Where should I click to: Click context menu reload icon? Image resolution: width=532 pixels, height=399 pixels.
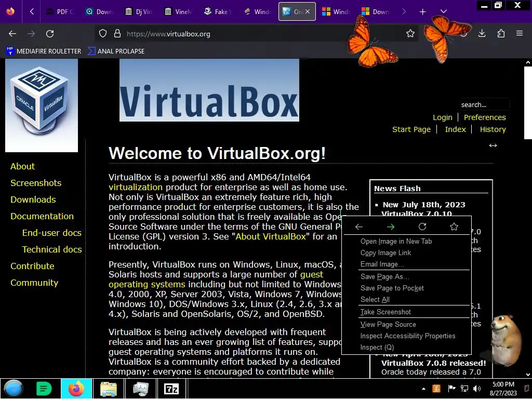422,227
